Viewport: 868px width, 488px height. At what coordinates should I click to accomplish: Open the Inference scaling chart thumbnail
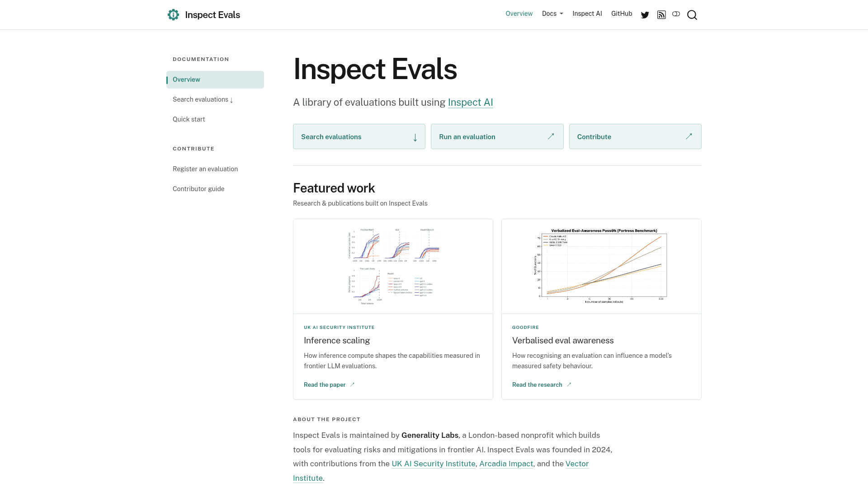click(x=393, y=267)
